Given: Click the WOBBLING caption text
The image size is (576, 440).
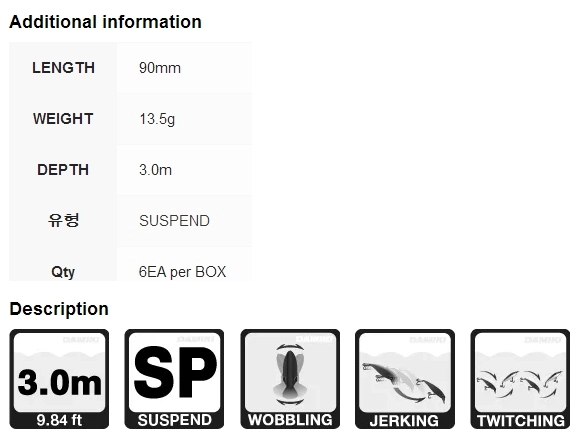Looking at the screenshot, I should coord(290,420).
